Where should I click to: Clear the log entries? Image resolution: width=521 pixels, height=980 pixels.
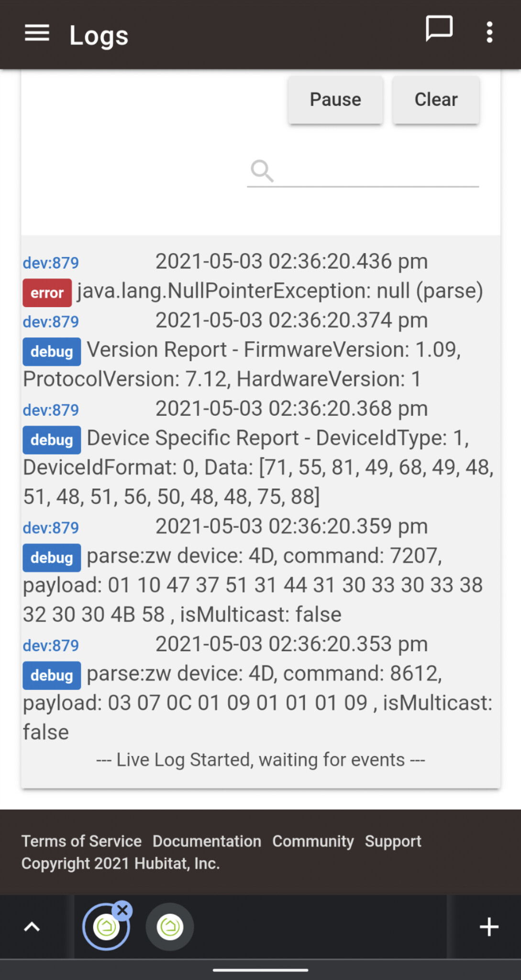(436, 100)
